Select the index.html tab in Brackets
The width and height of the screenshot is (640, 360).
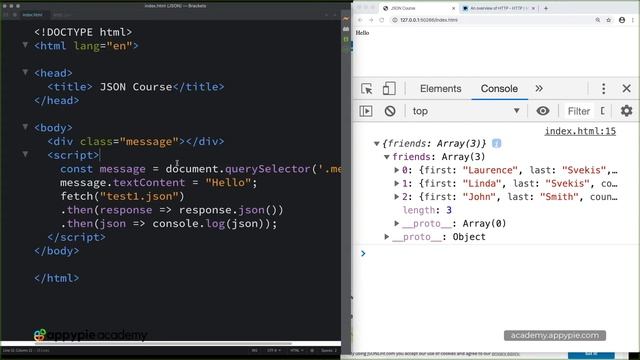coord(32,15)
